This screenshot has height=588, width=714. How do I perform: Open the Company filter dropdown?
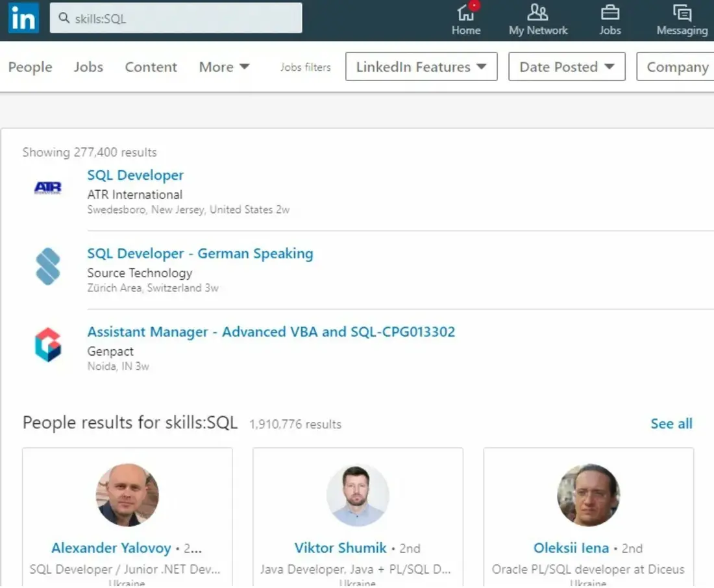676,66
